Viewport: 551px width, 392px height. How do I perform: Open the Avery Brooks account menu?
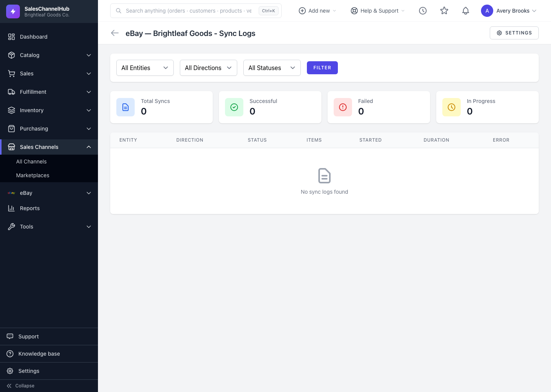tap(509, 11)
